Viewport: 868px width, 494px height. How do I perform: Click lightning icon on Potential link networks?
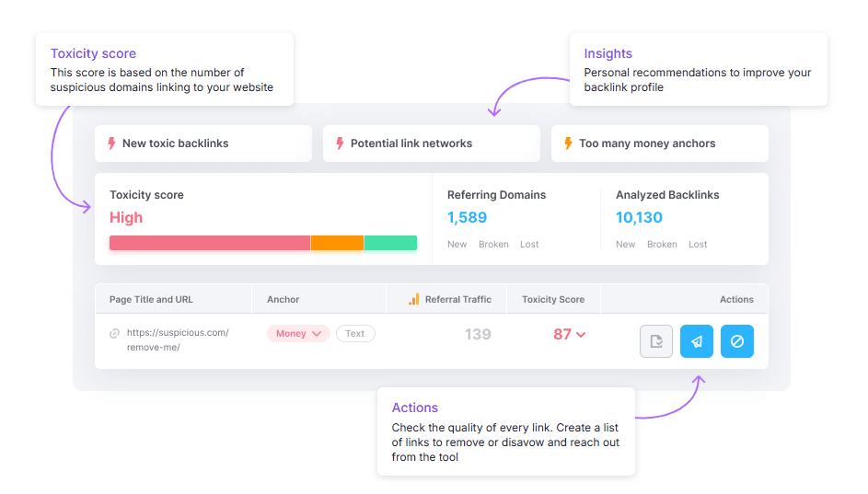pyautogui.click(x=341, y=144)
